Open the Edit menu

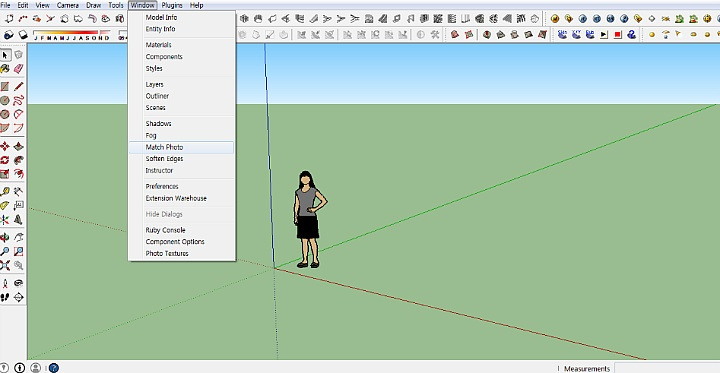(x=22, y=6)
